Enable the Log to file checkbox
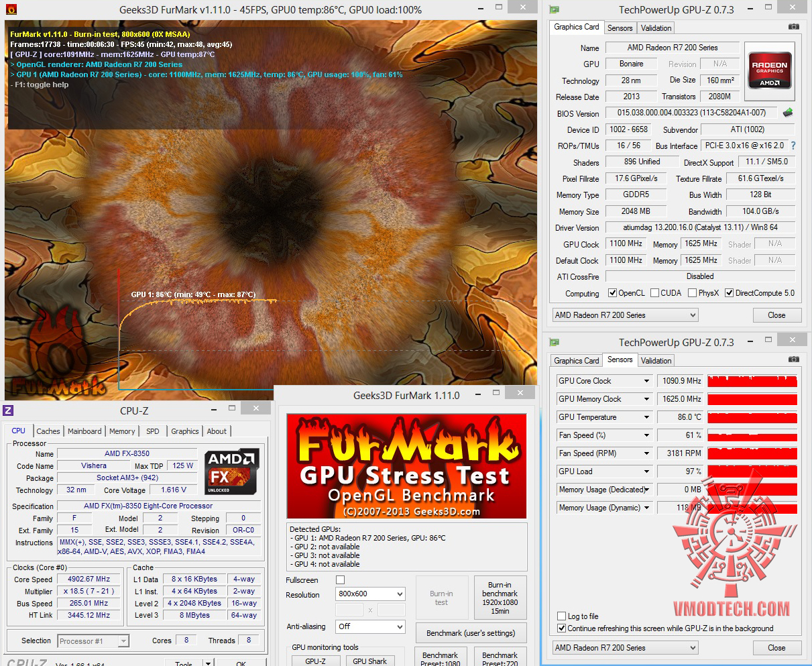This screenshot has width=812, height=666. pos(562,616)
